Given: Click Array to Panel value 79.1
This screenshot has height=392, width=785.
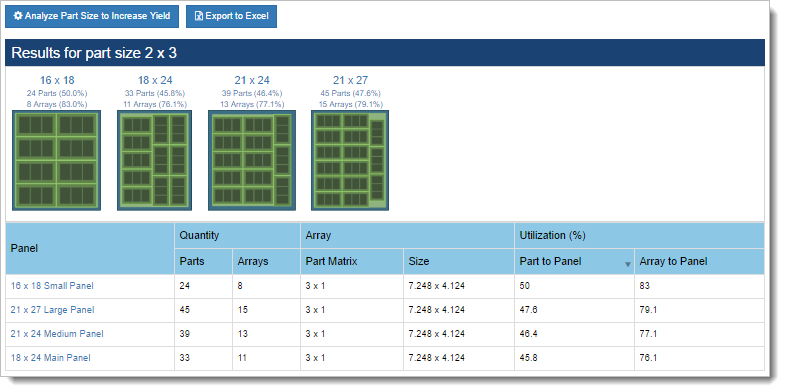Looking at the screenshot, I should coord(648,310).
